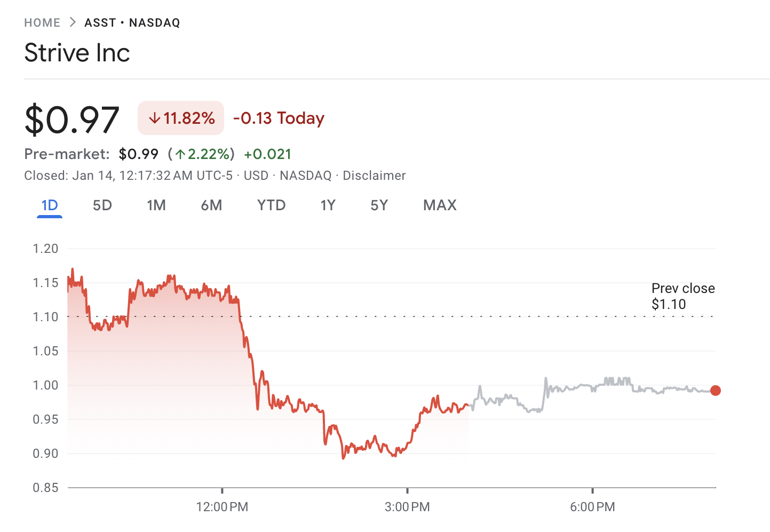This screenshot has width=770, height=532.
Task: Click the ASST · NASDAQ breadcrumb
Action: (x=132, y=23)
